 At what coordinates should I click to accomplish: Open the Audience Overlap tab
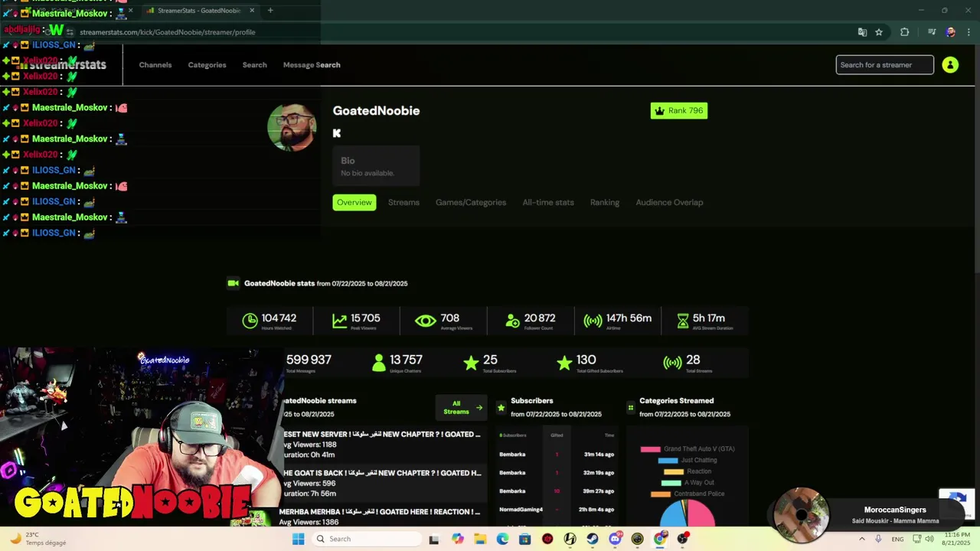[669, 203]
